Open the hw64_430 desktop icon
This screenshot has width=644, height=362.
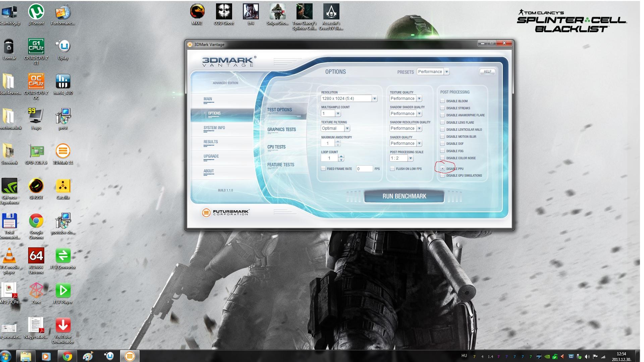point(63,84)
